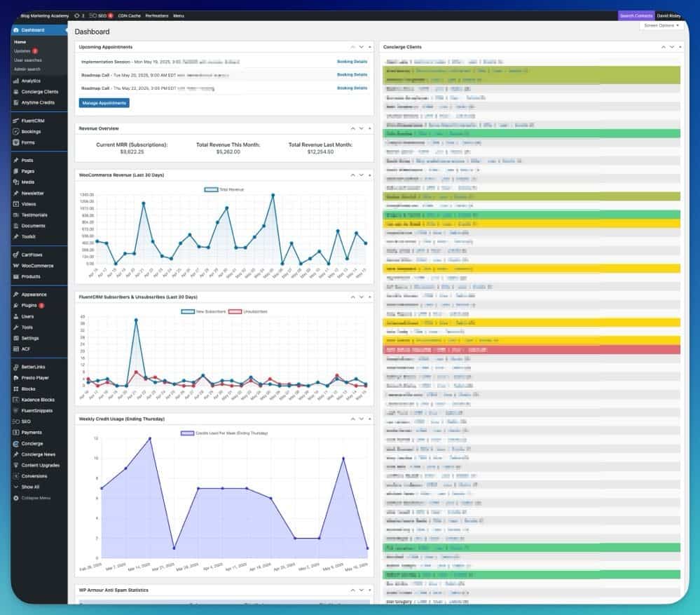Click the Forms sidebar icon

click(16, 142)
